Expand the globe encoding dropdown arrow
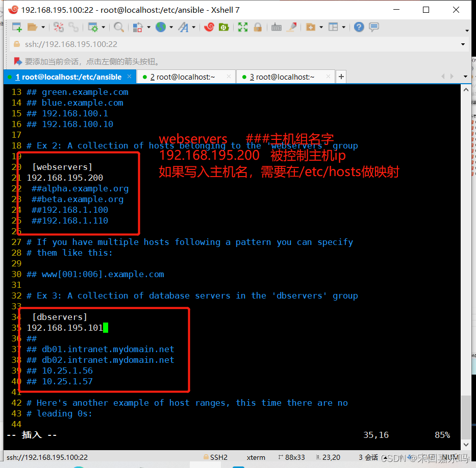This screenshot has height=468, width=476. coord(171,28)
